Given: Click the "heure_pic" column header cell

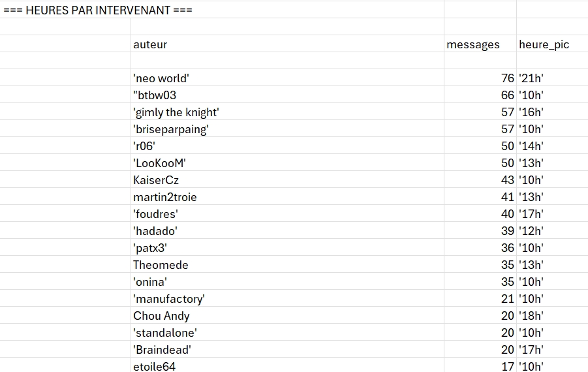Looking at the screenshot, I should [x=544, y=44].
